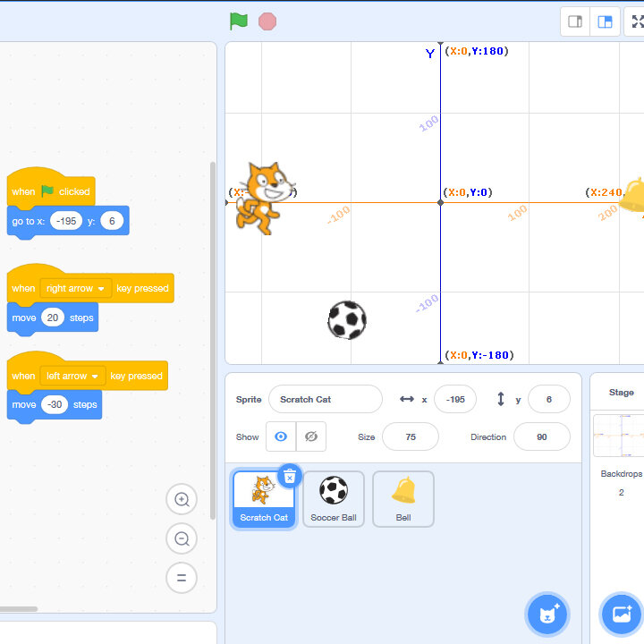
Task: Edit the sprite Direction field
Action: (x=542, y=437)
